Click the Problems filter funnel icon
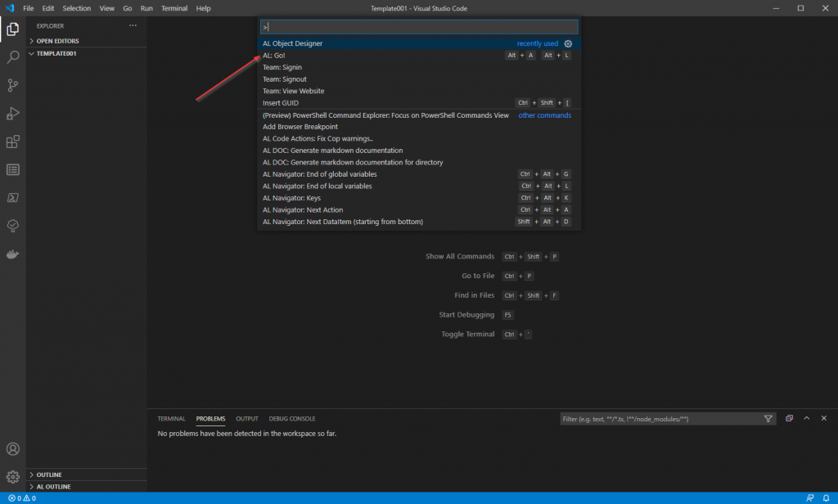This screenshot has width=838, height=504. 768,419
